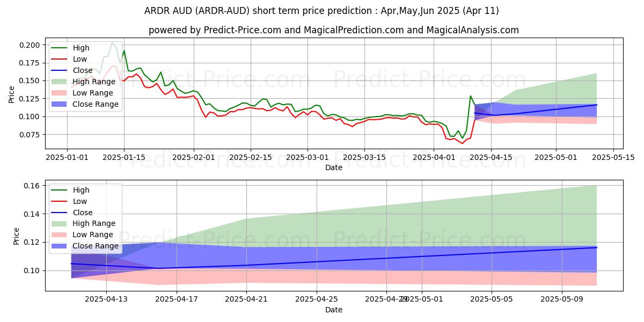Click the 2025-04-13 tick on bottom chart
The width and height of the screenshot is (644, 322).
106,299
